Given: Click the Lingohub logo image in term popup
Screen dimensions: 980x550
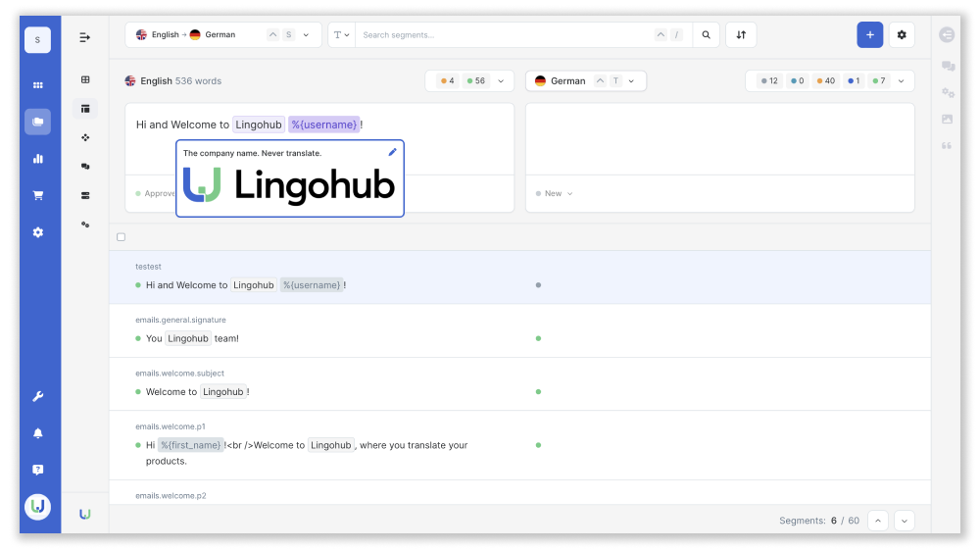Looking at the screenshot, I should click(289, 185).
